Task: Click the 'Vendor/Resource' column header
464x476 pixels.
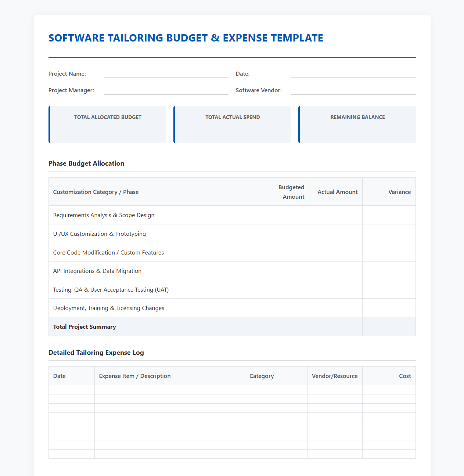Action: click(335, 376)
